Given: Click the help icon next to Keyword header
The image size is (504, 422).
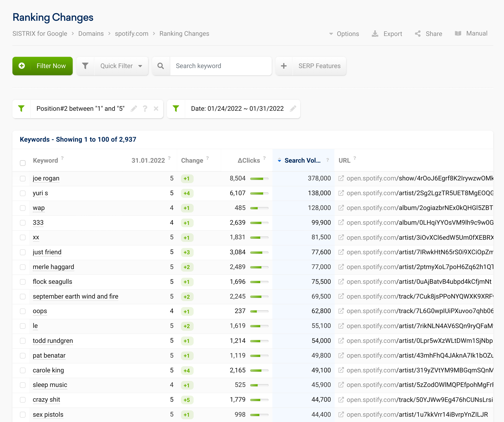Looking at the screenshot, I should tap(62, 158).
